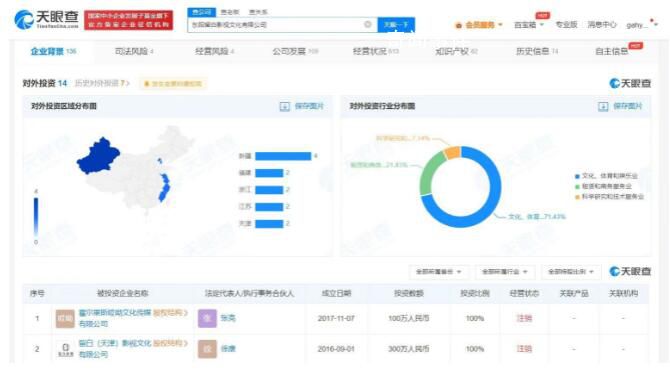
Task: Click the red banner beside the logo
Action: (x=129, y=20)
